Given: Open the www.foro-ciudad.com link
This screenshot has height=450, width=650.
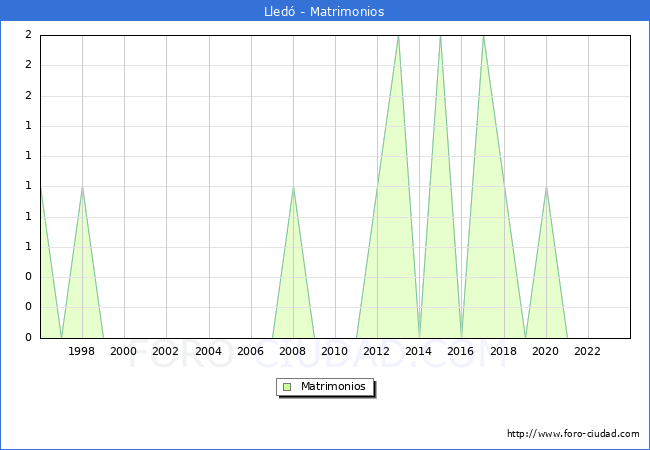Looking at the screenshot, I should (x=573, y=434).
